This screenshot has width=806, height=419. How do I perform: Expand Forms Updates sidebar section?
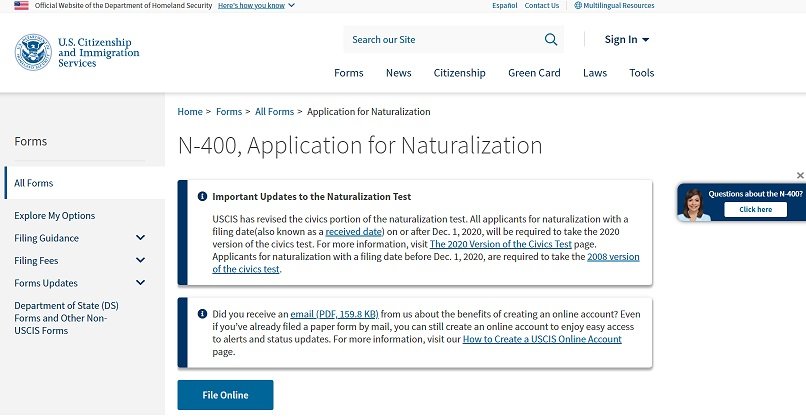[140, 283]
